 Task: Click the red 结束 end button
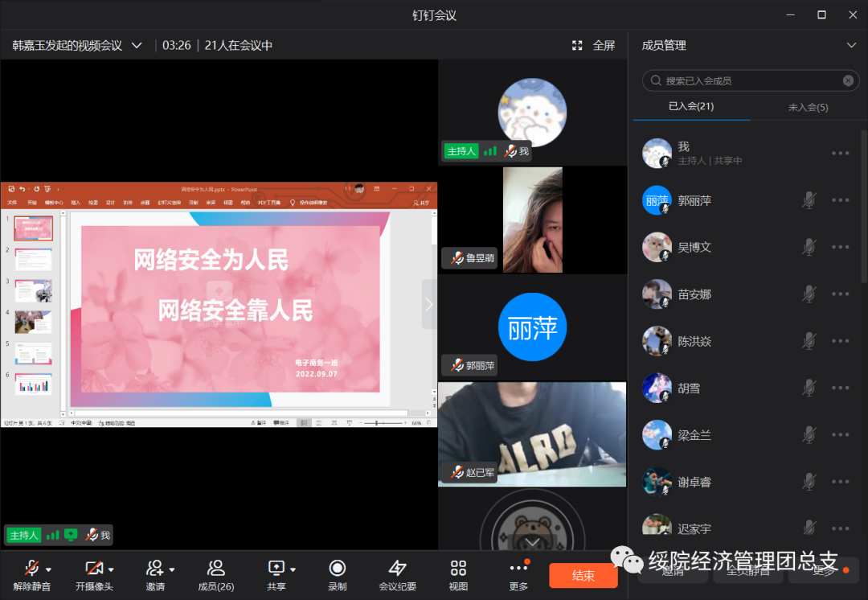[x=583, y=575]
